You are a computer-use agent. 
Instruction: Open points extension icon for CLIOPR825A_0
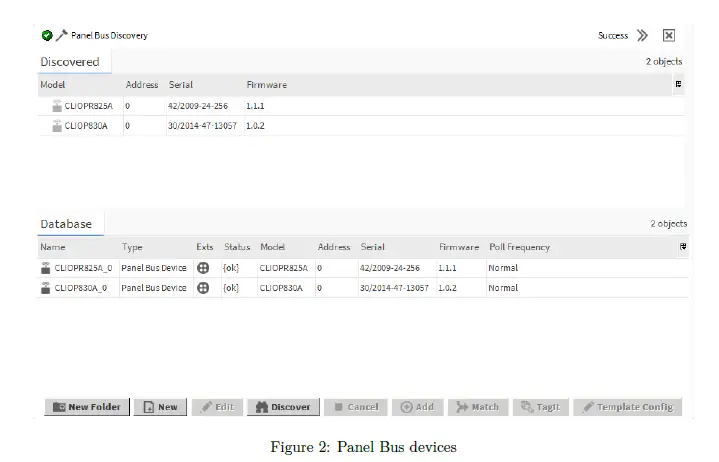(x=203, y=268)
